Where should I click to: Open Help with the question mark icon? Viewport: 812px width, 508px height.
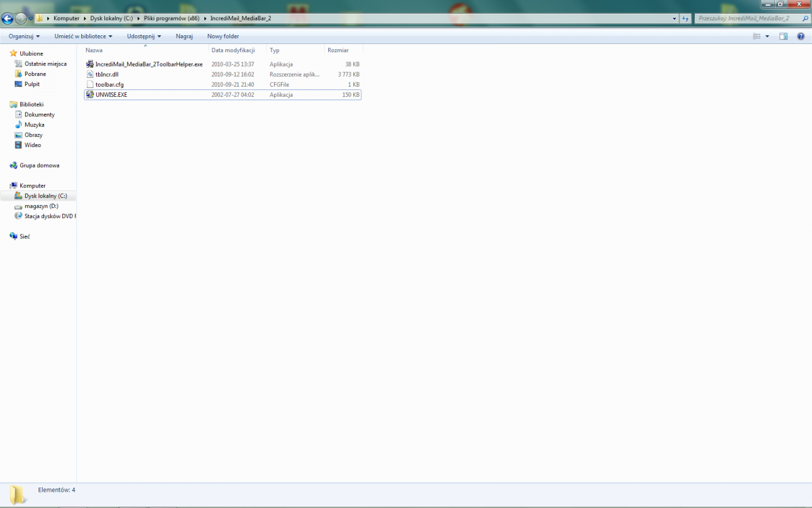click(x=801, y=36)
